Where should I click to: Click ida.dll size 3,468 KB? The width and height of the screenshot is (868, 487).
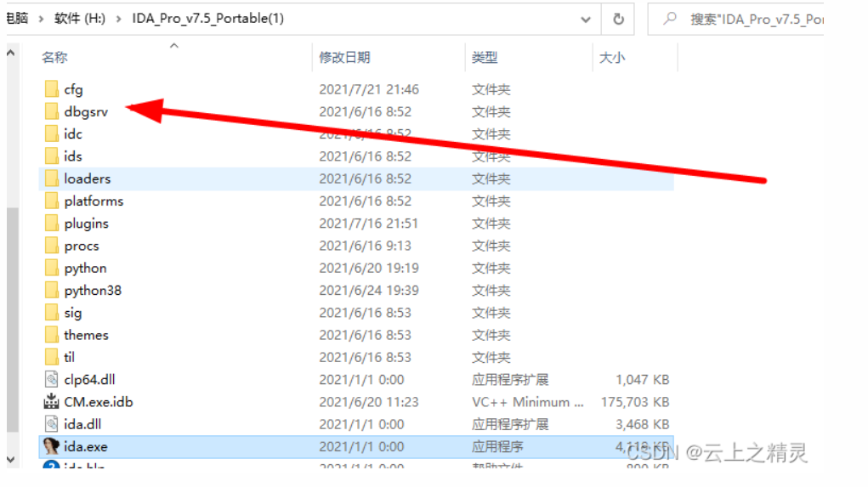642,424
